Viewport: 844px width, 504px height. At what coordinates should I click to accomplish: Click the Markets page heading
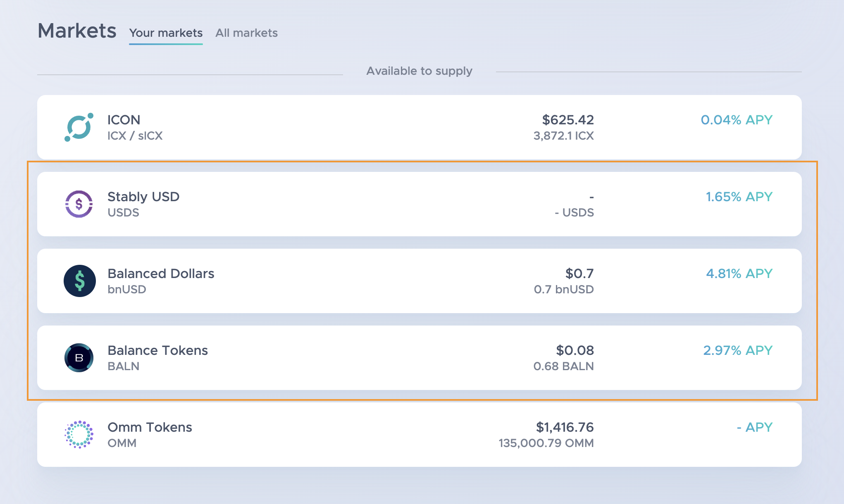click(77, 30)
